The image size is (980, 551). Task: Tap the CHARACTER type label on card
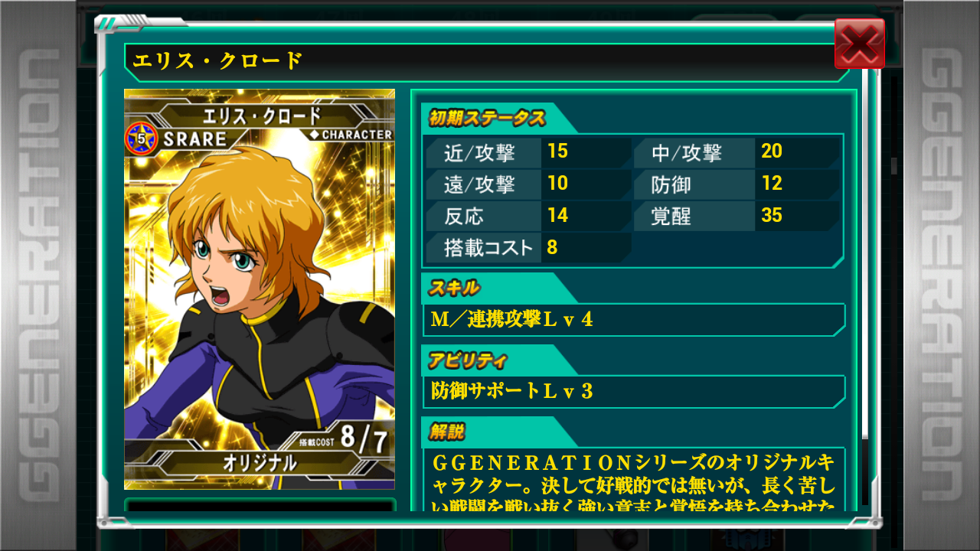pos(351,135)
